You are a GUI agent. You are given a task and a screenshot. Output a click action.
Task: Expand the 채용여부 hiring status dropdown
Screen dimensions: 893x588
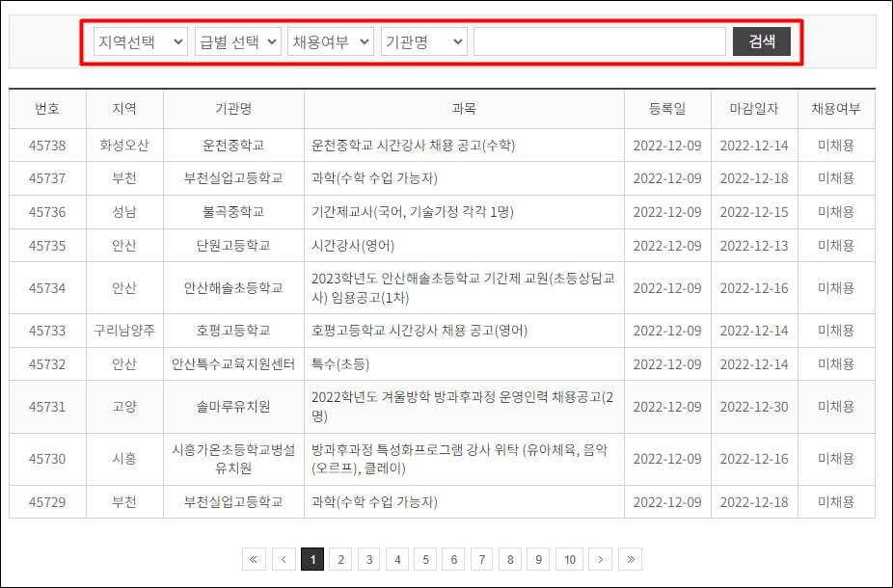[x=331, y=41]
